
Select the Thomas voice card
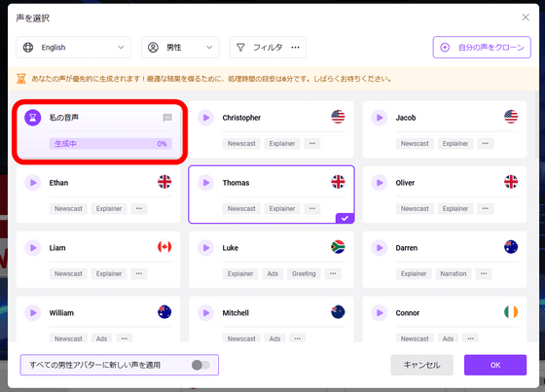tap(272, 195)
